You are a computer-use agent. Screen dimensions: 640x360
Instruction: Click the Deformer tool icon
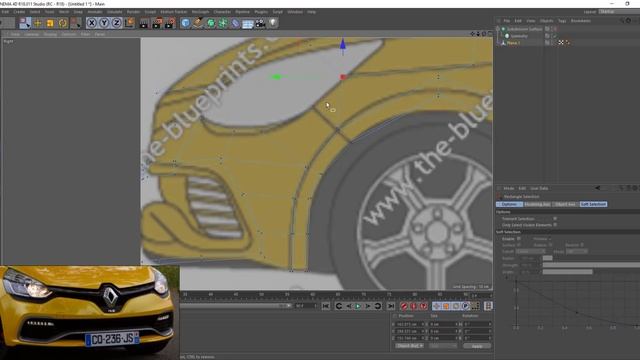point(236,23)
